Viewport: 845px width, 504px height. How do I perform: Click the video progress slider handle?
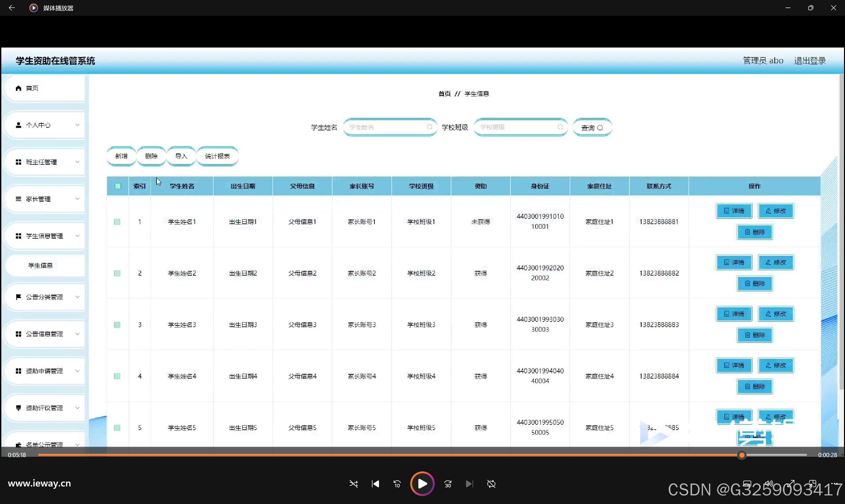coord(742,455)
